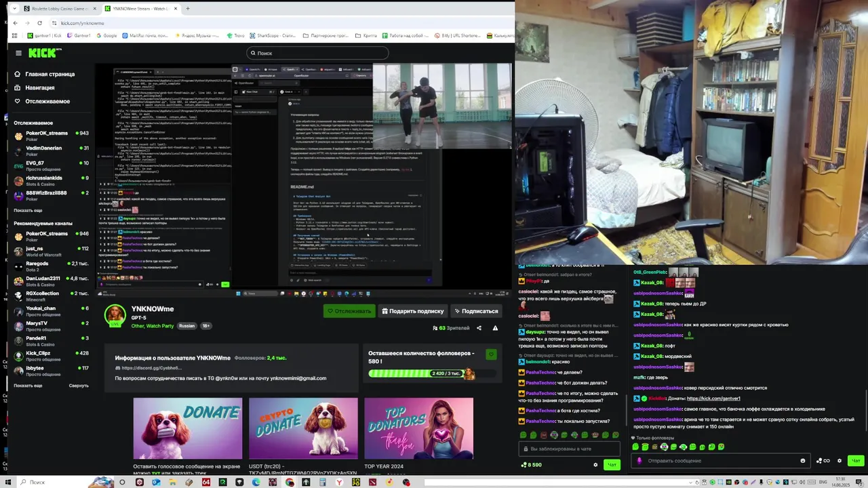Image resolution: width=868 pixels, height=488 pixels.
Task: Open RGXcollection recommended channel
Action: (x=52, y=296)
